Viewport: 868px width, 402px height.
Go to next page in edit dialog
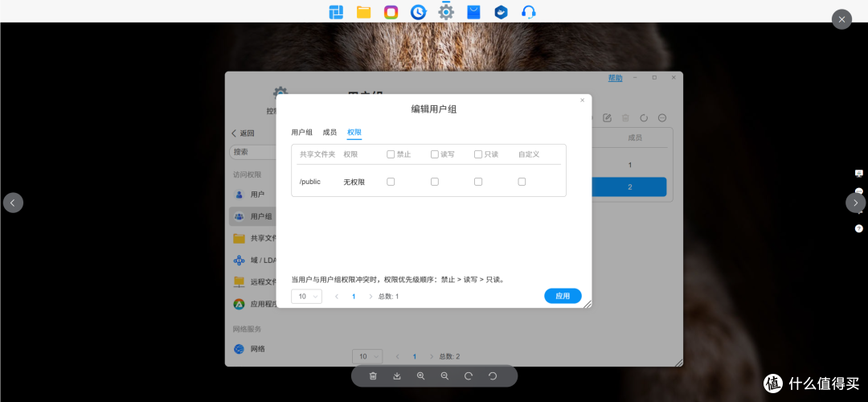371,296
